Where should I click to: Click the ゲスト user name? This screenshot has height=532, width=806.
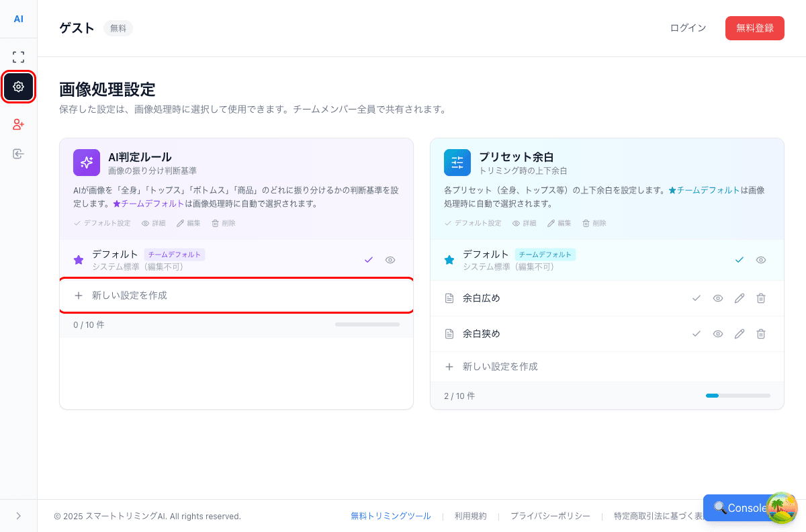coord(77,28)
